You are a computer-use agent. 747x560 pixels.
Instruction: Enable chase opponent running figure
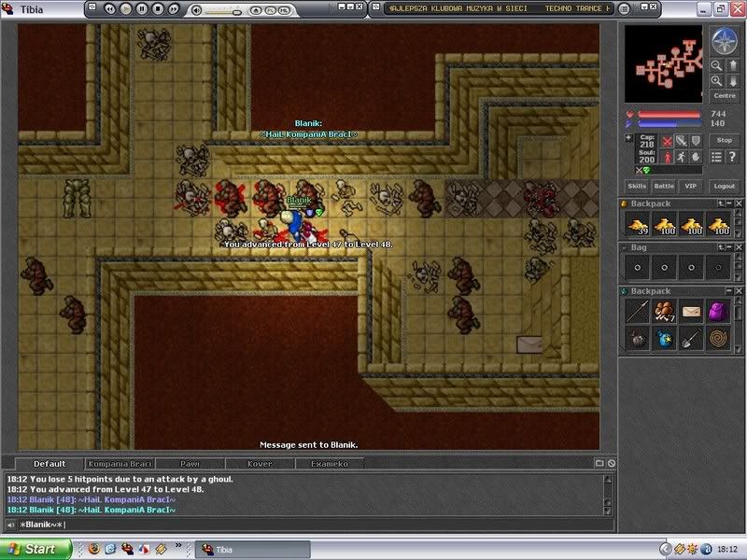tap(682, 157)
